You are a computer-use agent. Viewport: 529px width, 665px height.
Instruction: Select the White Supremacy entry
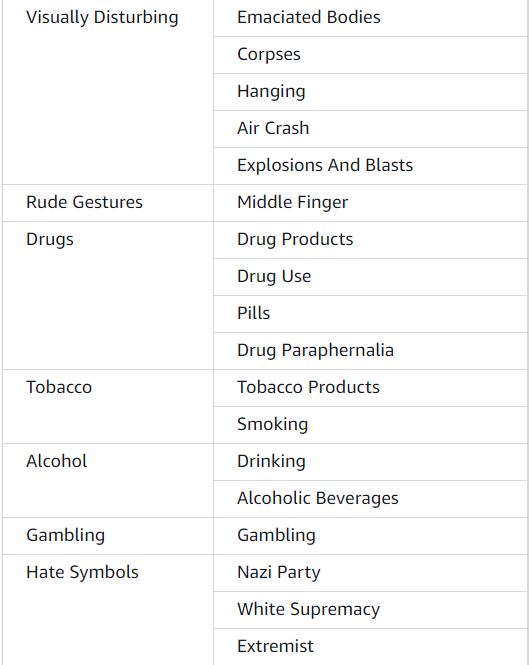370,609
